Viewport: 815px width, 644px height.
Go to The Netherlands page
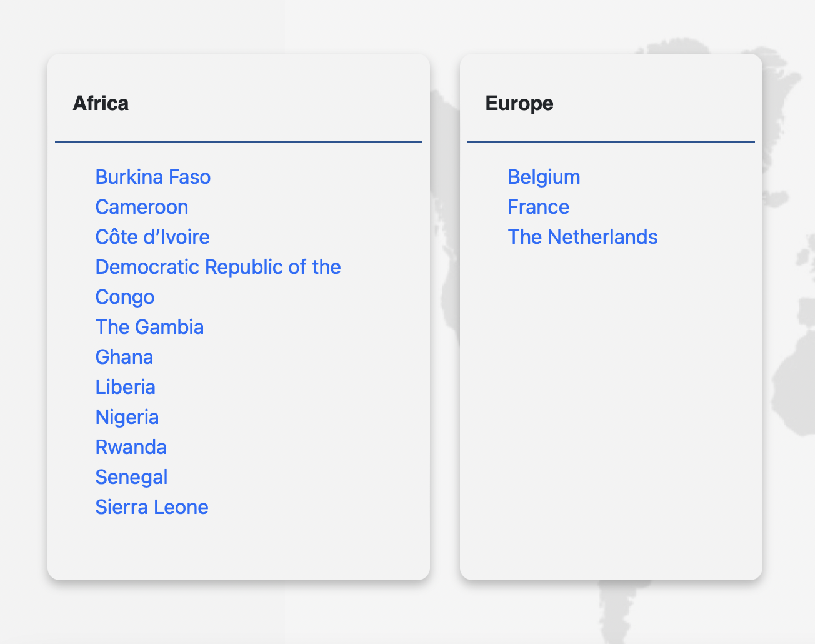click(x=582, y=237)
